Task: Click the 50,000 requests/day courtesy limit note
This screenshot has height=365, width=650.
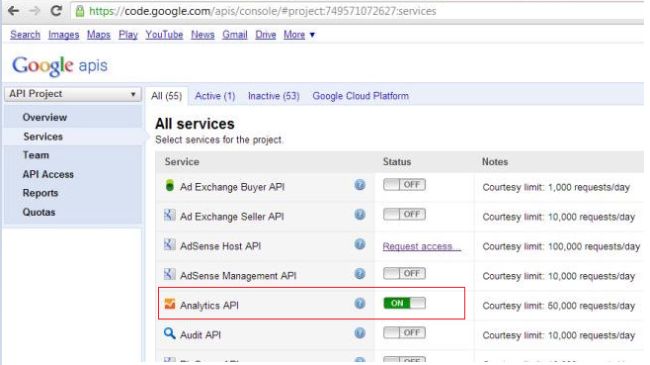Action: [559, 306]
